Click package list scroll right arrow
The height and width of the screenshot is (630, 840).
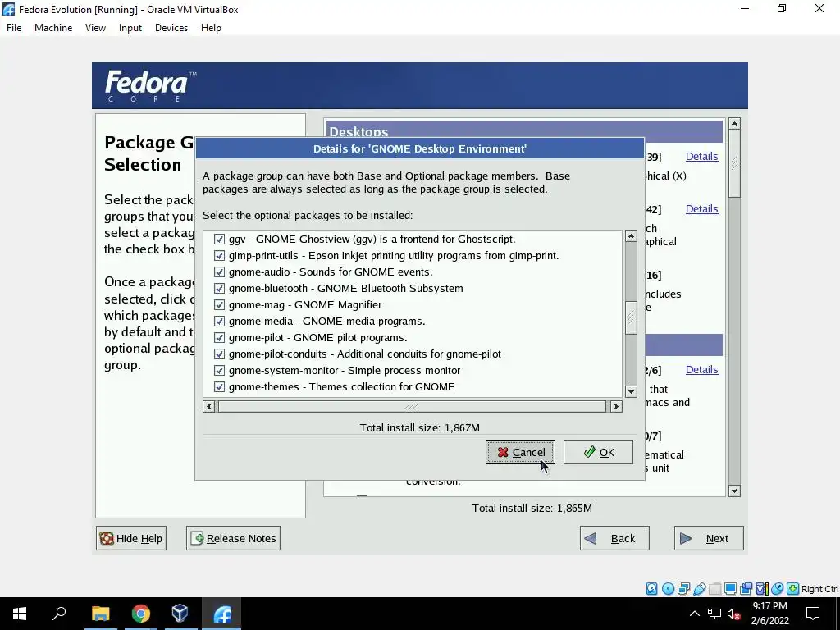(x=616, y=407)
